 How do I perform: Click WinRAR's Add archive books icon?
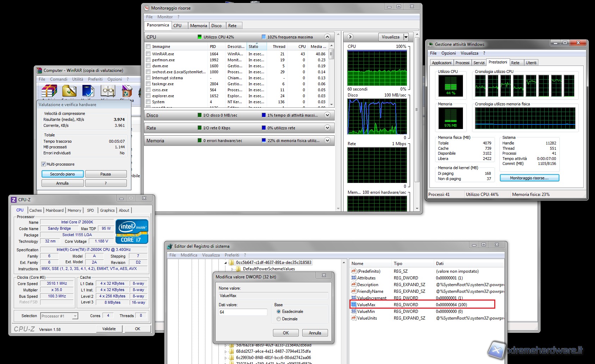[49, 91]
